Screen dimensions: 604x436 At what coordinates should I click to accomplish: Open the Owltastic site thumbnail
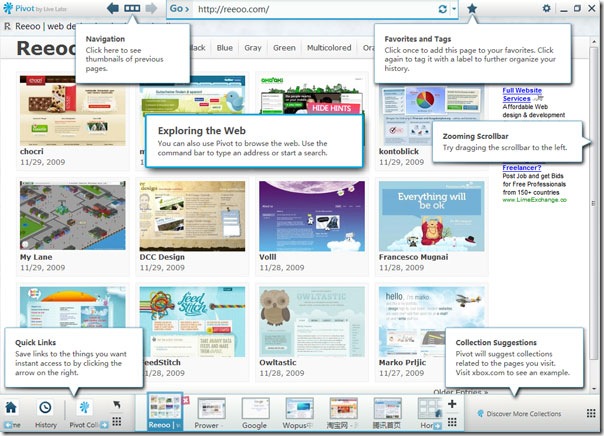click(x=312, y=322)
